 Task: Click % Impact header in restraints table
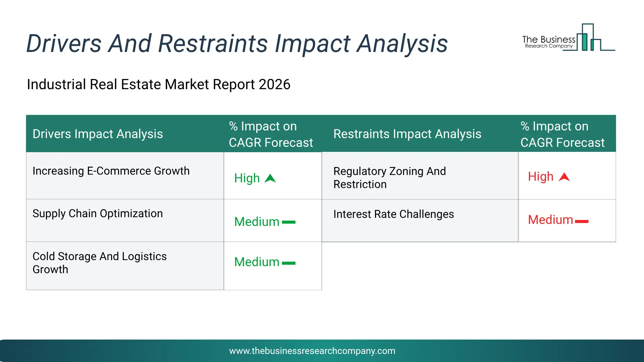[562, 134]
